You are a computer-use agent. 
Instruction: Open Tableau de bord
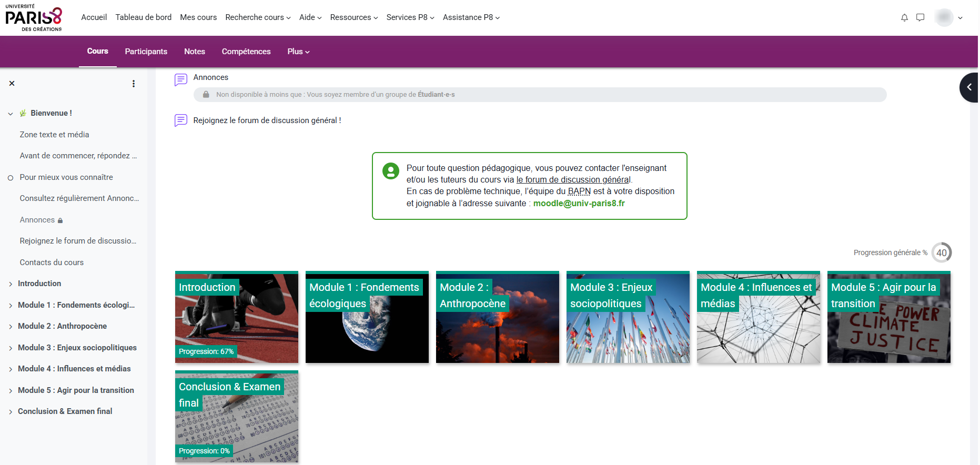point(144,17)
